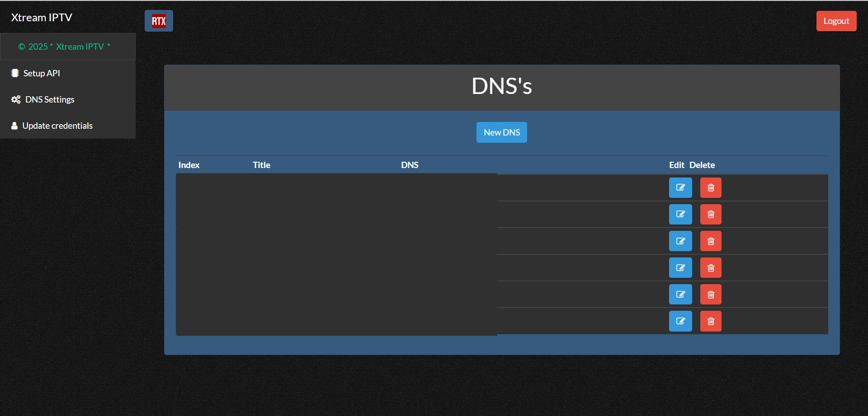Click the 2025 Xtream IPTV copyright banner
This screenshot has height=416, width=868.
(65, 47)
